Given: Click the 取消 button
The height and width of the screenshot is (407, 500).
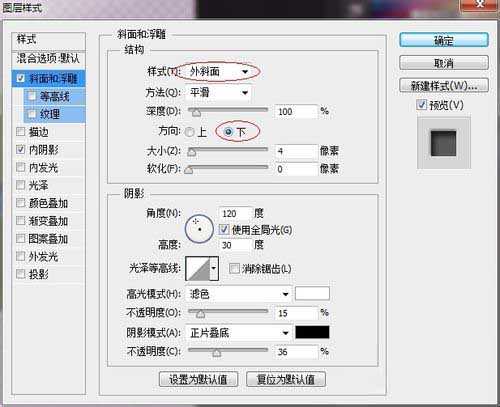Looking at the screenshot, I should coord(444,63).
